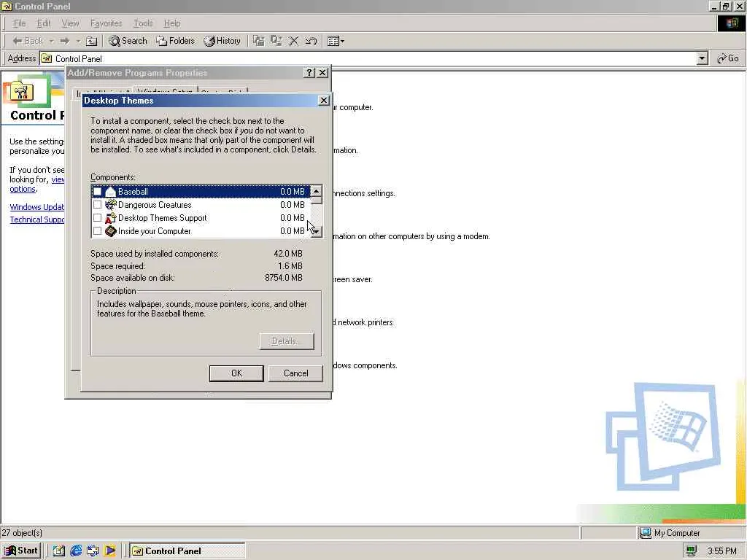The image size is (747, 560).
Task: Launch Show Desktop quick launch icon
Action: click(58, 551)
